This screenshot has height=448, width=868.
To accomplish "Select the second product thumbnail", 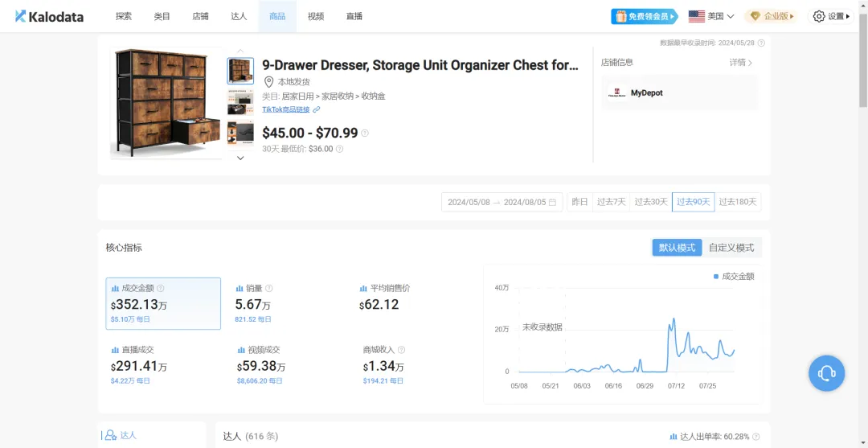I will tap(240, 102).
